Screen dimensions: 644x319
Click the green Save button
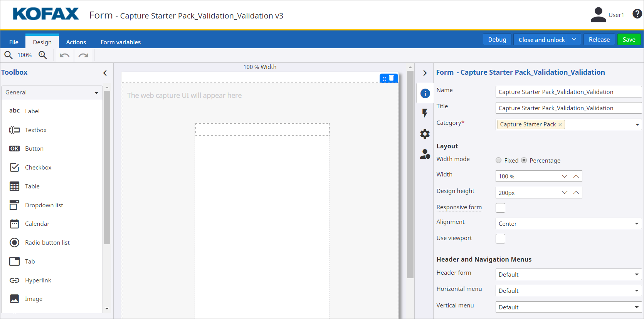[x=629, y=40]
